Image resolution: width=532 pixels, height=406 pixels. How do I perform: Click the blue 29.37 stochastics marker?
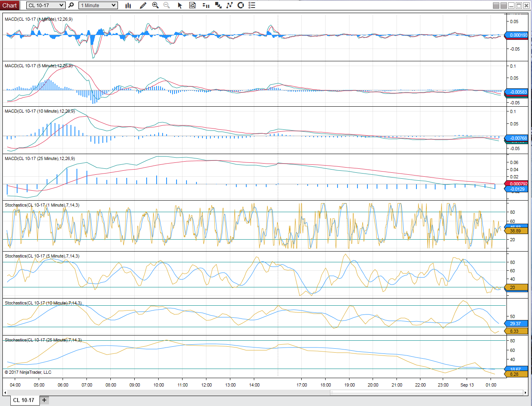[x=516, y=324]
